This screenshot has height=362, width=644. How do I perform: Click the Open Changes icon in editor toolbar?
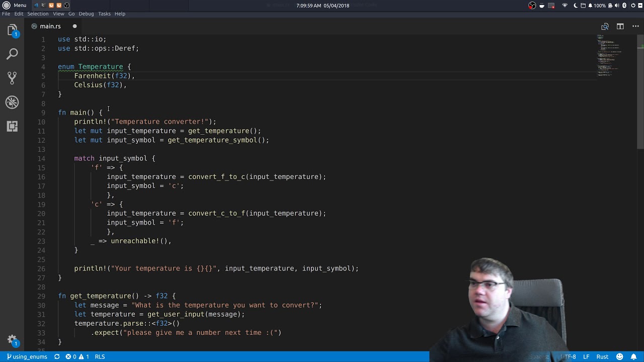(x=605, y=26)
